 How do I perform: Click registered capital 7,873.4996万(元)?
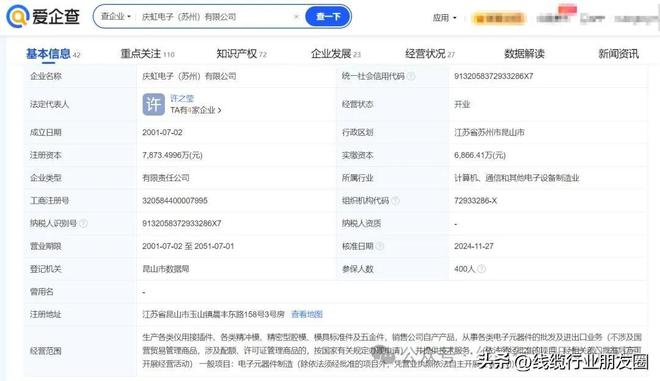pos(172,155)
